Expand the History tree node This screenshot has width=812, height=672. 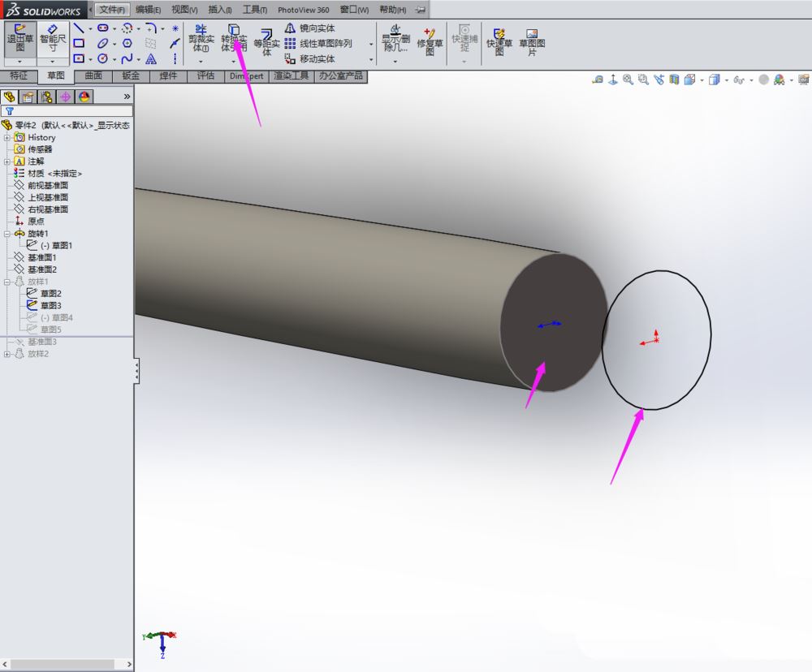(x=7, y=138)
